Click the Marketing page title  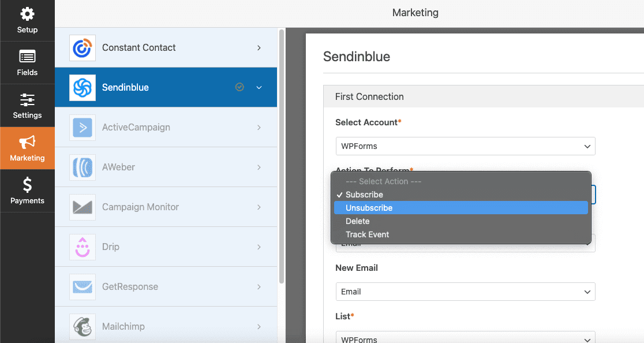(415, 13)
